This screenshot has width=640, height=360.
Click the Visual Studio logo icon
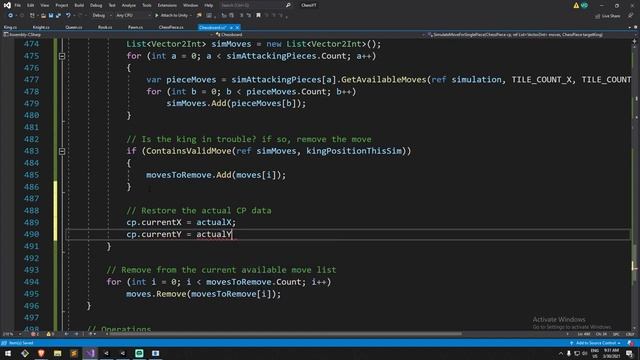point(7,5)
